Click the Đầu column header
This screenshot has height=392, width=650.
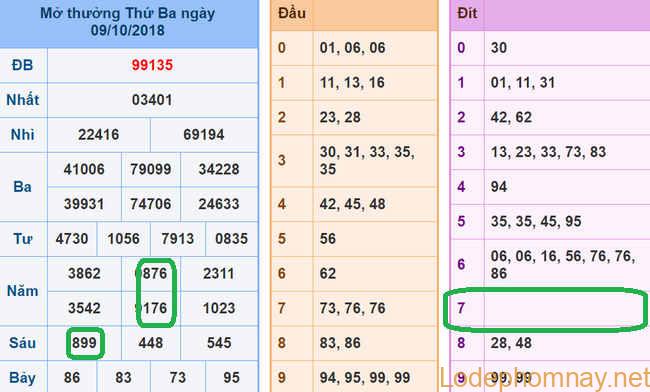pos(292,13)
